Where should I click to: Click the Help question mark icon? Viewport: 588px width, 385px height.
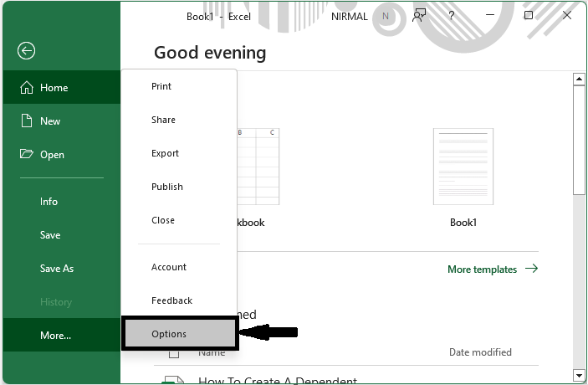[x=452, y=15]
